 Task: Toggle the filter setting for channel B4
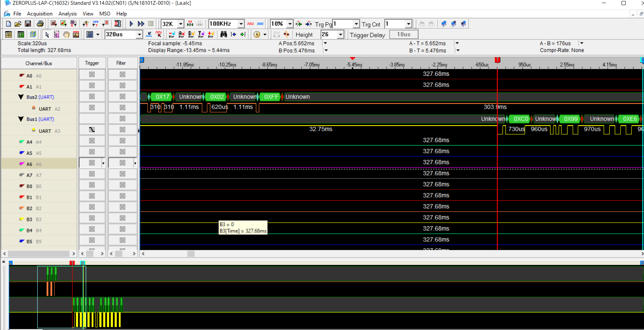122,229
